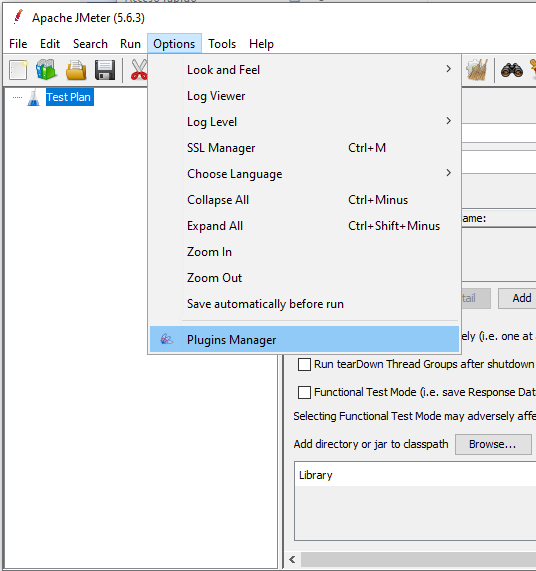Click the horizontal scrollbar left arrow
This screenshot has width=536, height=571.
tap(292, 559)
